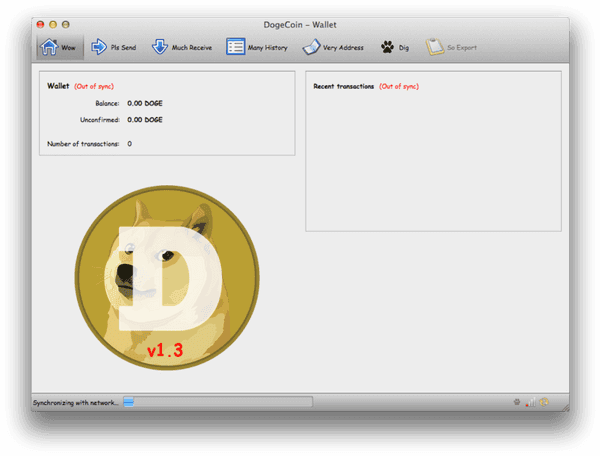
Task: Click the Balance value 0.00 DOGE
Action: (x=145, y=103)
